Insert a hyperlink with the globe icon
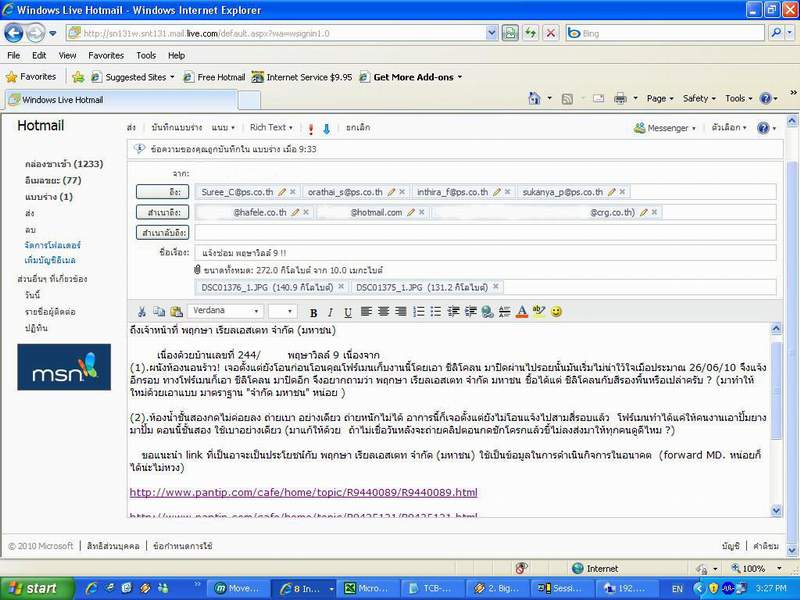The width and height of the screenshot is (800, 600). click(487, 312)
